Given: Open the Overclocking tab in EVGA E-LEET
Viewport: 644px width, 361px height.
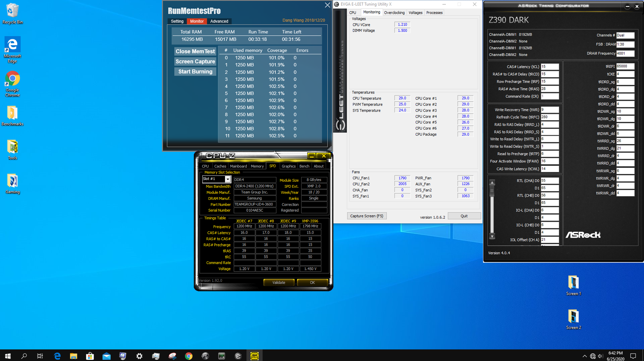Looking at the screenshot, I should 394,13.
